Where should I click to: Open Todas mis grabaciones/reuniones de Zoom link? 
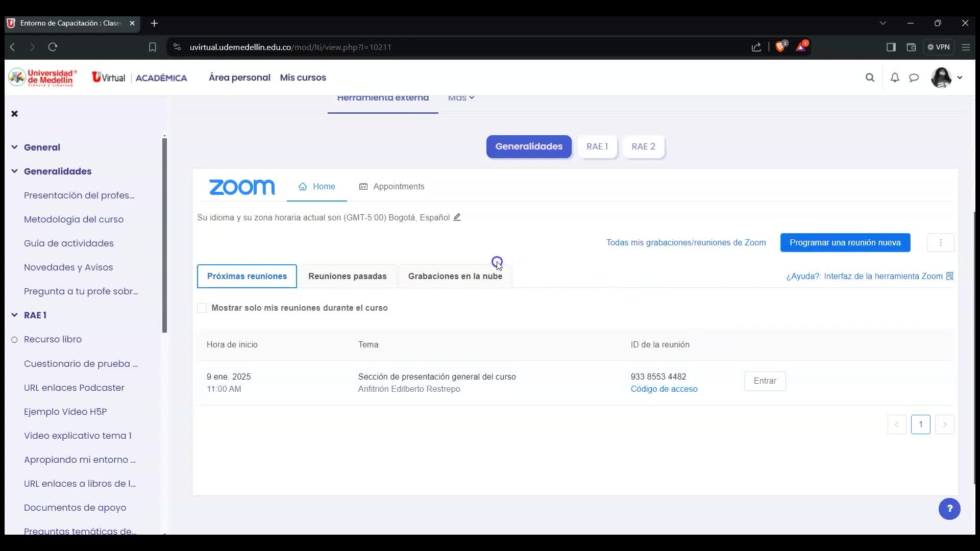point(686,243)
